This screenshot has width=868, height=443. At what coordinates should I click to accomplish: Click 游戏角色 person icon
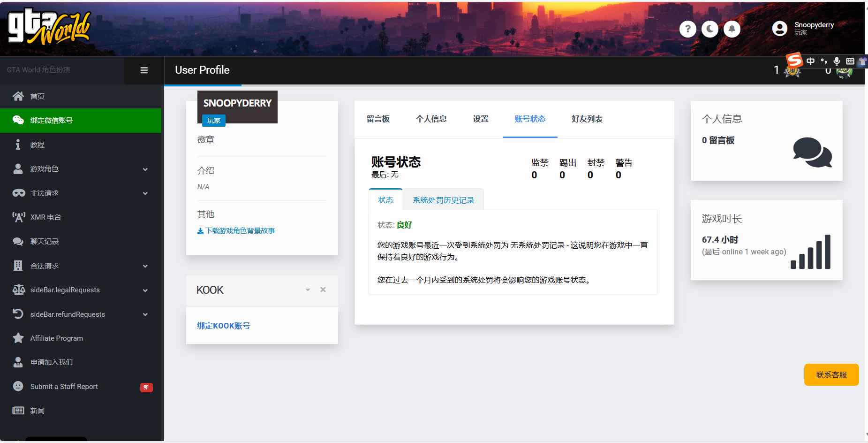[18, 169]
